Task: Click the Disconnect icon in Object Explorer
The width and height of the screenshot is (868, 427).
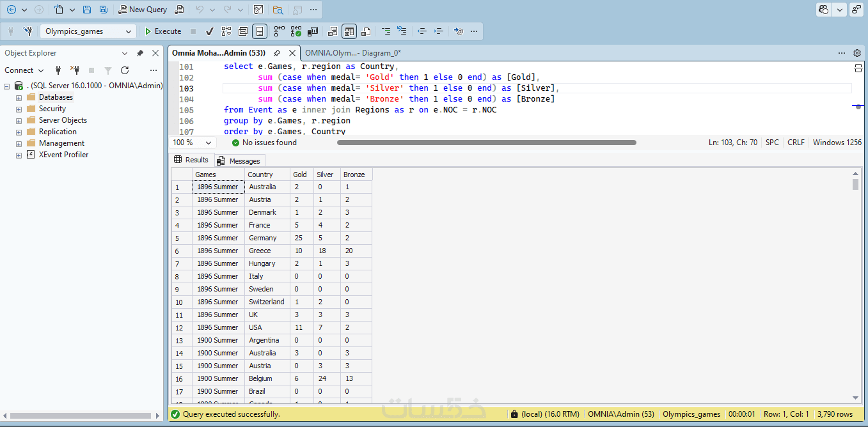Action: tap(75, 70)
